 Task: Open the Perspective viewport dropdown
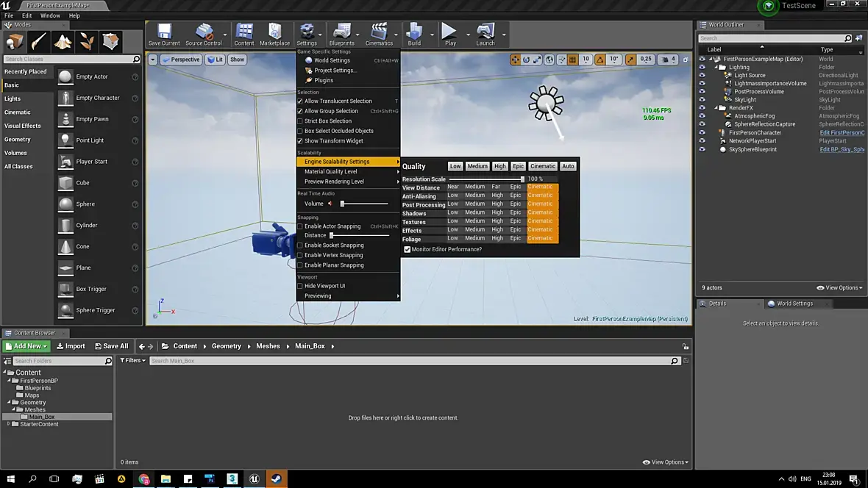point(180,60)
